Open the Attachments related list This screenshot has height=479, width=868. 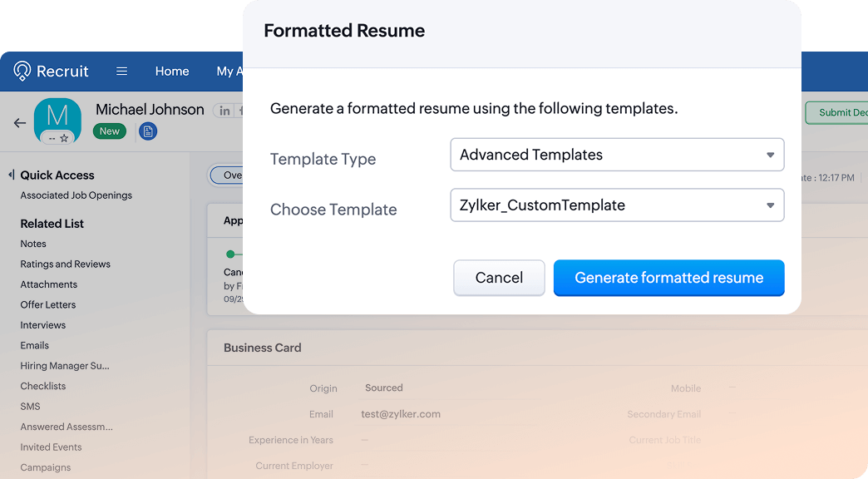48,284
